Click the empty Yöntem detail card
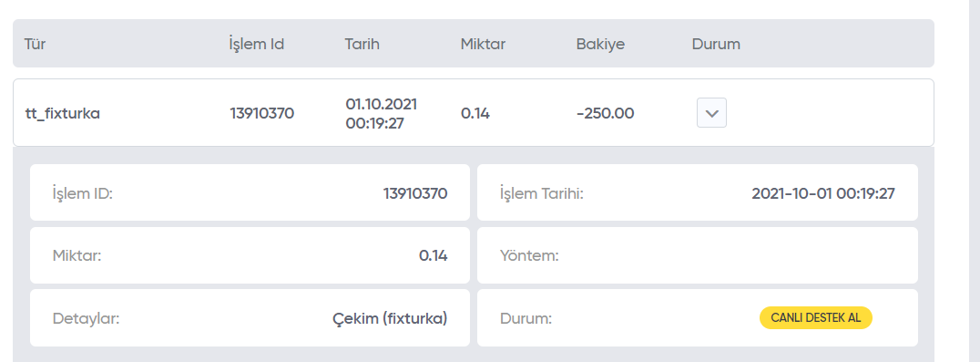Screen dimensions: 980x362 698,255
